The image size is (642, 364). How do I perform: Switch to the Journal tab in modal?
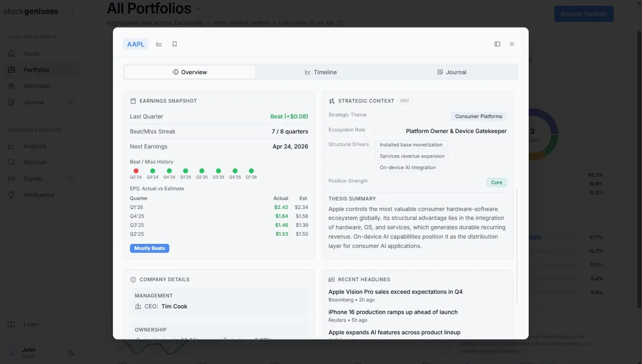(452, 72)
